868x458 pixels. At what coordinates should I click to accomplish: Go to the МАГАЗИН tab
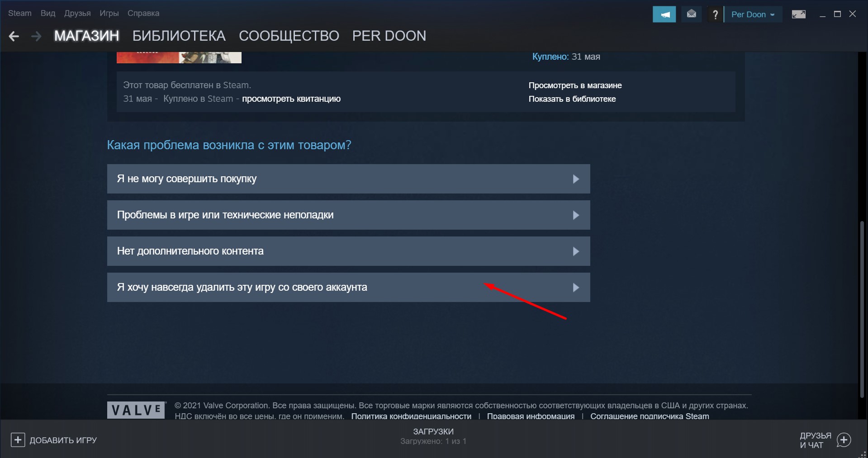pos(87,36)
